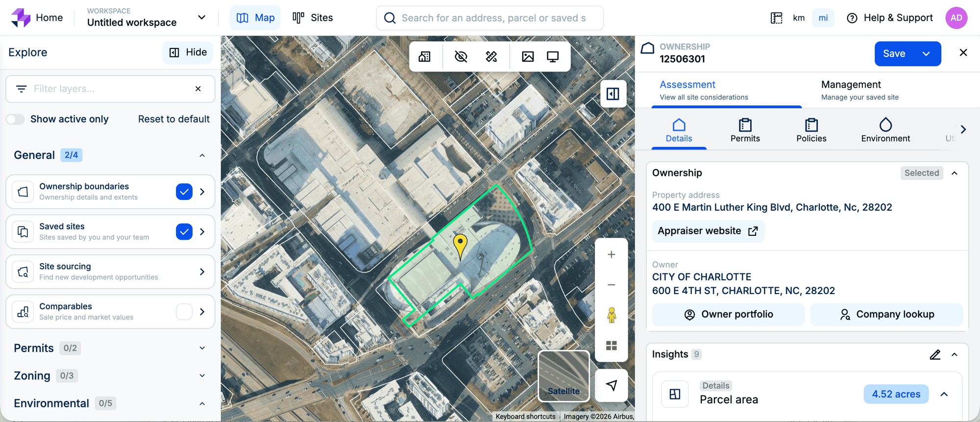Zoom in with the plus button
This screenshot has width=980, height=422.
[x=611, y=254]
